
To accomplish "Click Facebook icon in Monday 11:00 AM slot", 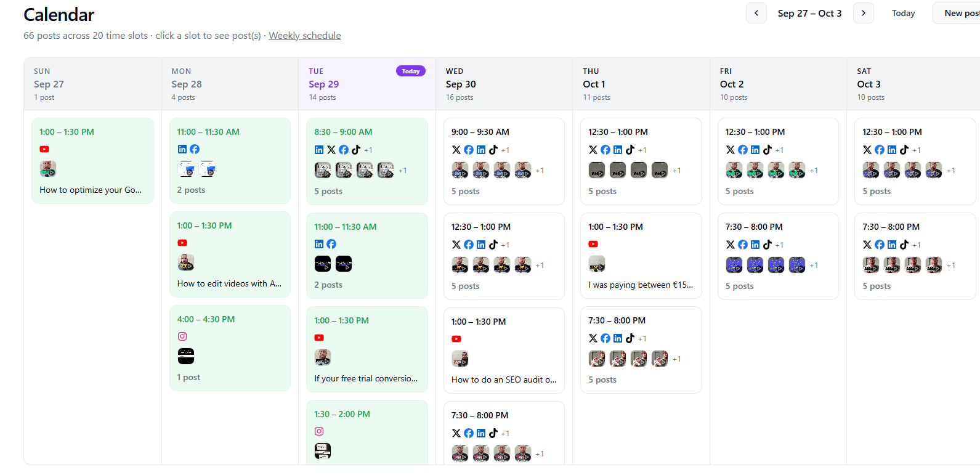I will [195, 149].
